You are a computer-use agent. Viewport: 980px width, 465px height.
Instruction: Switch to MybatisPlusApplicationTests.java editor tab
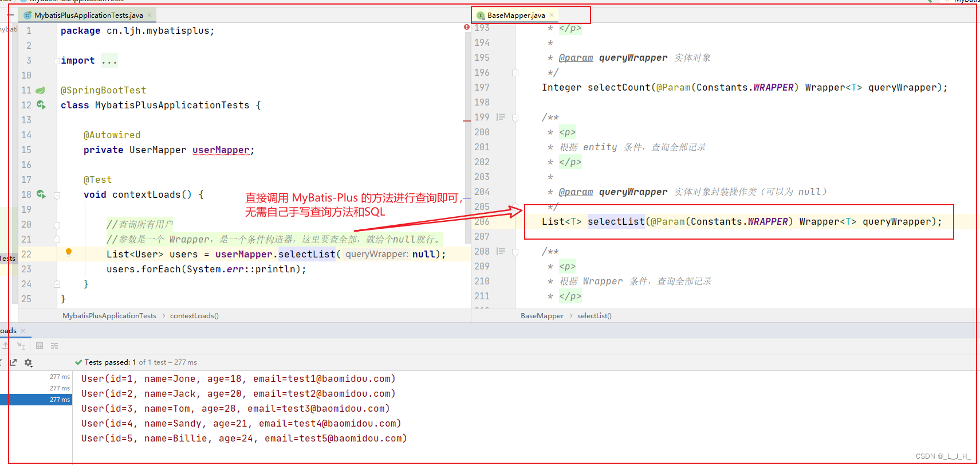click(88, 15)
